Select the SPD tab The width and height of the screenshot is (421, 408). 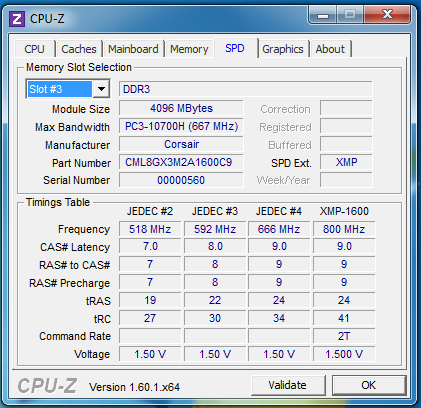[235, 48]
